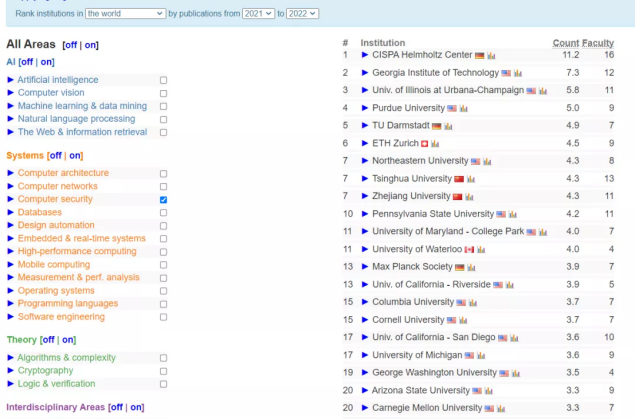Expand the Computer security conferences triangle
Screen dimensions: 636x419
tap(11, 199)
